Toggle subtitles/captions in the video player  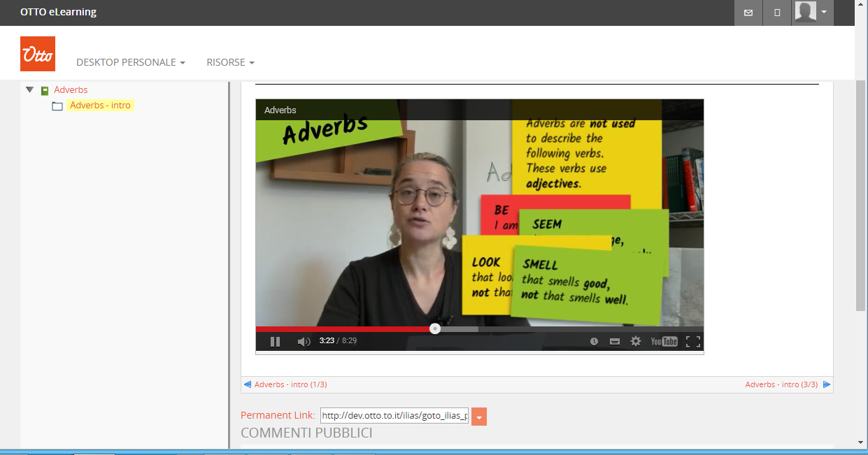[614, 342]
